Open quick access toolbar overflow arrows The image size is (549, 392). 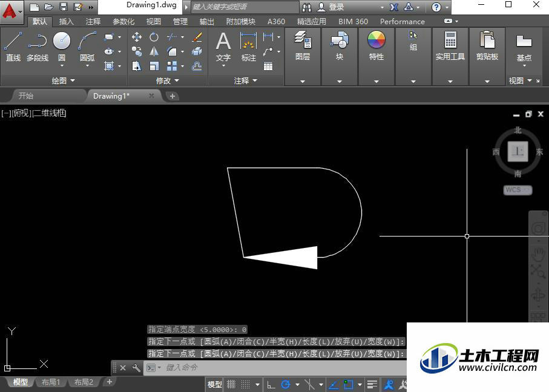click(91, 7)
